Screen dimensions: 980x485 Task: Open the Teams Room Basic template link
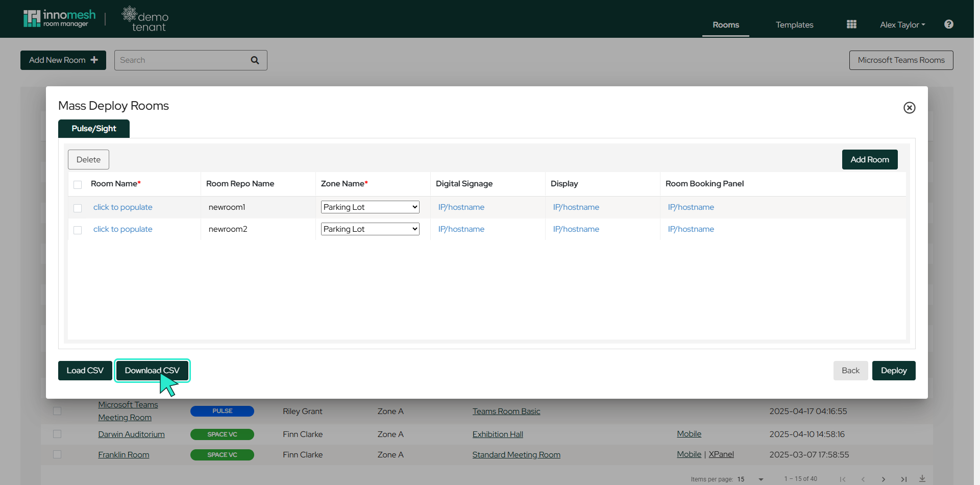point(506,411)
